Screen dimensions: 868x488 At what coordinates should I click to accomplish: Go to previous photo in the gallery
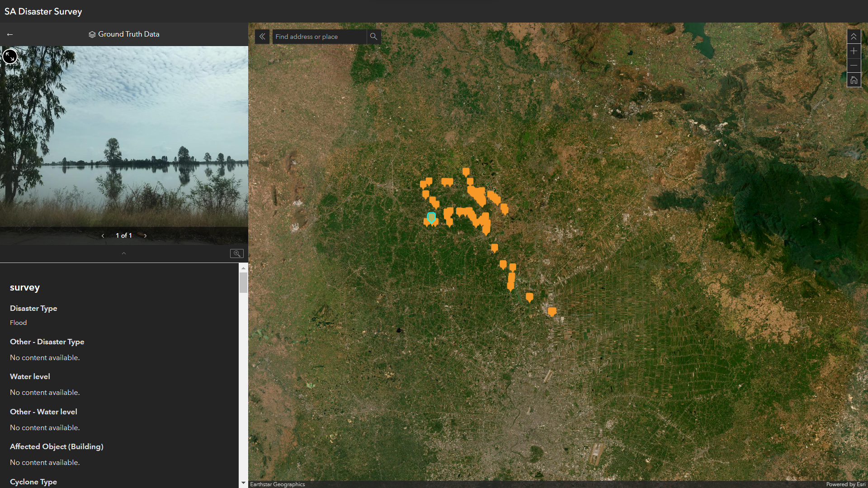click(x=103, y=235)
